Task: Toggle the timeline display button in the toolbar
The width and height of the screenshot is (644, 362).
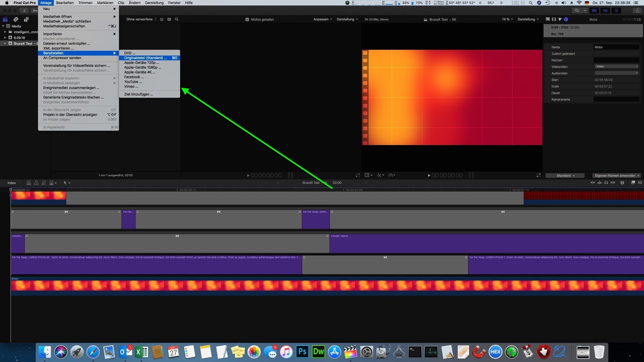Action: [x=605, y=10]
